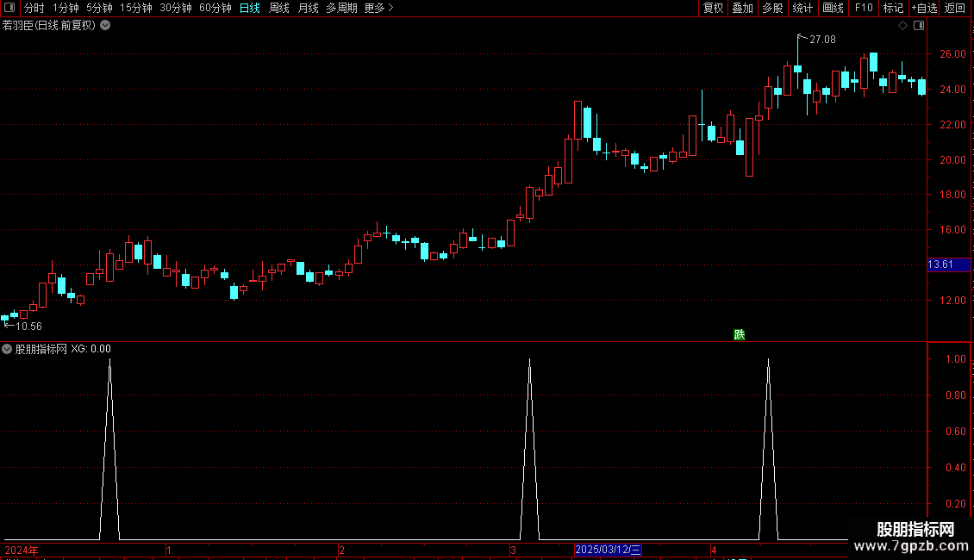Click 返回 to go back

click(955, 8)
